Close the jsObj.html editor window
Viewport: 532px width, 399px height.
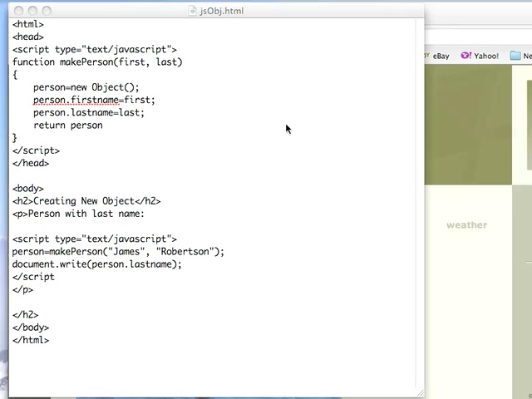point(18,11)
